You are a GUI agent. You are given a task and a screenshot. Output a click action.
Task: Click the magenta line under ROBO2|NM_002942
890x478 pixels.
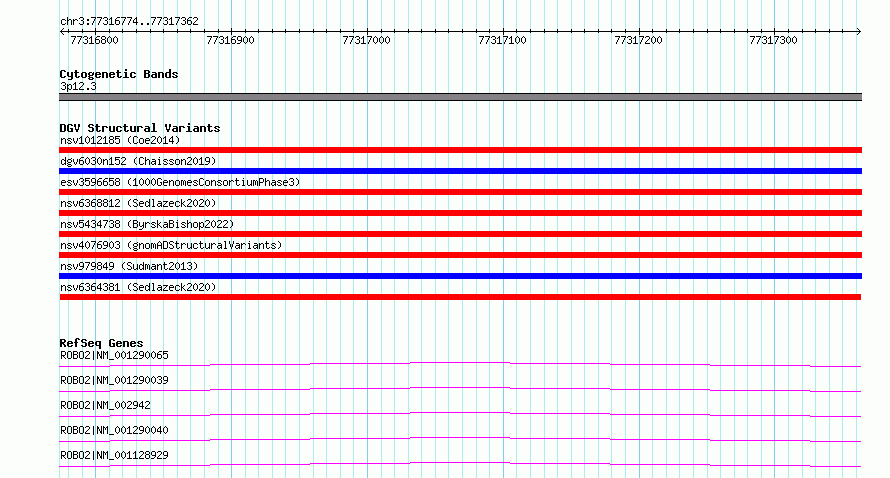(460, 414)
